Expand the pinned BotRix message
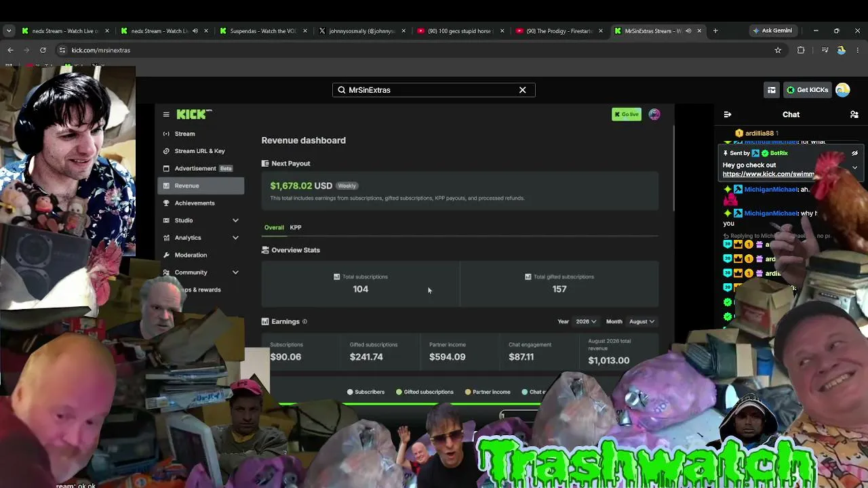 click(854, 167)
